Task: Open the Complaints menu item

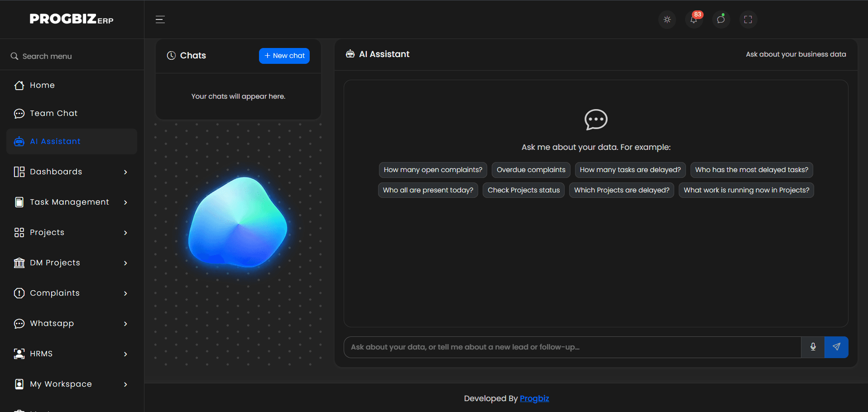Action: click(72, 293)
